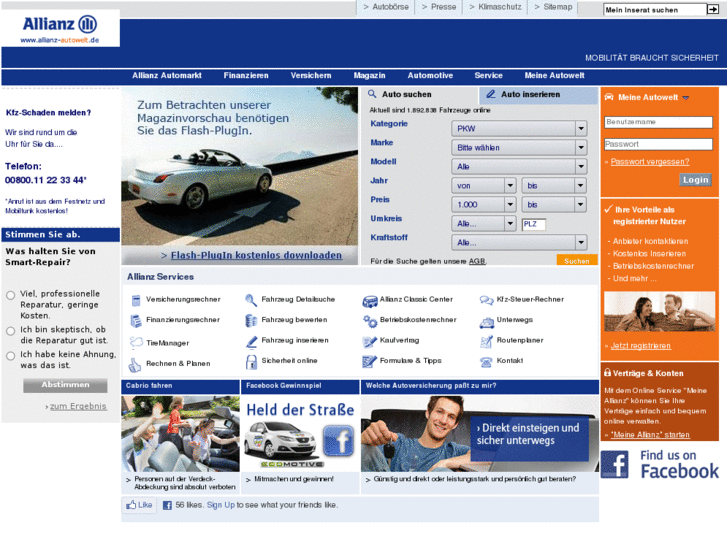Click the Fahrzeug bewerten coins icon
Viewport: 727px width, 545px height.
(251, 321)
